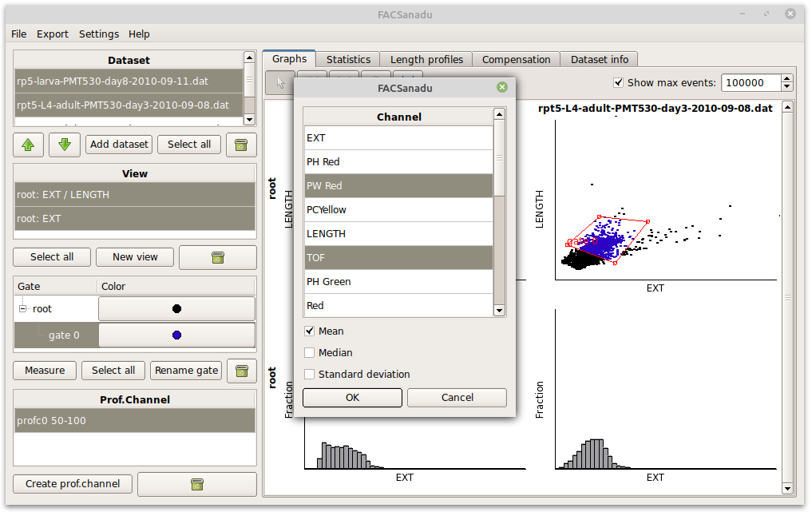
Task: Switch to the Dataset info tab
Action: click(599, 60)
